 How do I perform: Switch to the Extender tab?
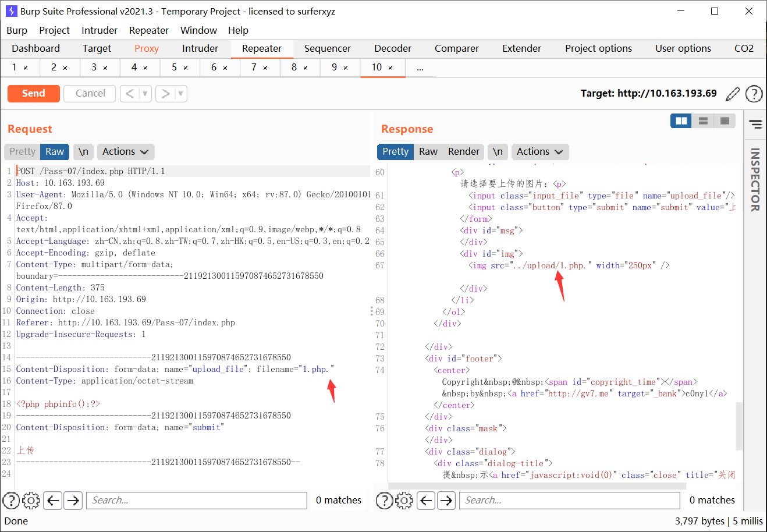pos(522,49)
